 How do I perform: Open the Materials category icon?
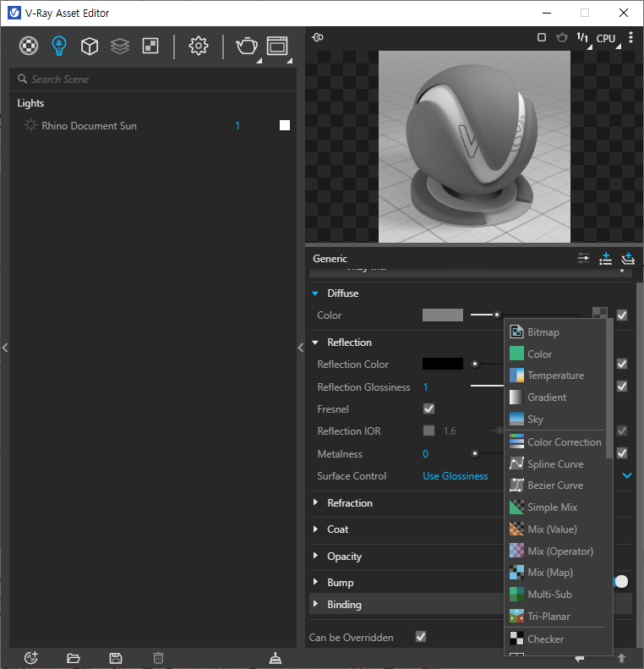tap(29, 46)
